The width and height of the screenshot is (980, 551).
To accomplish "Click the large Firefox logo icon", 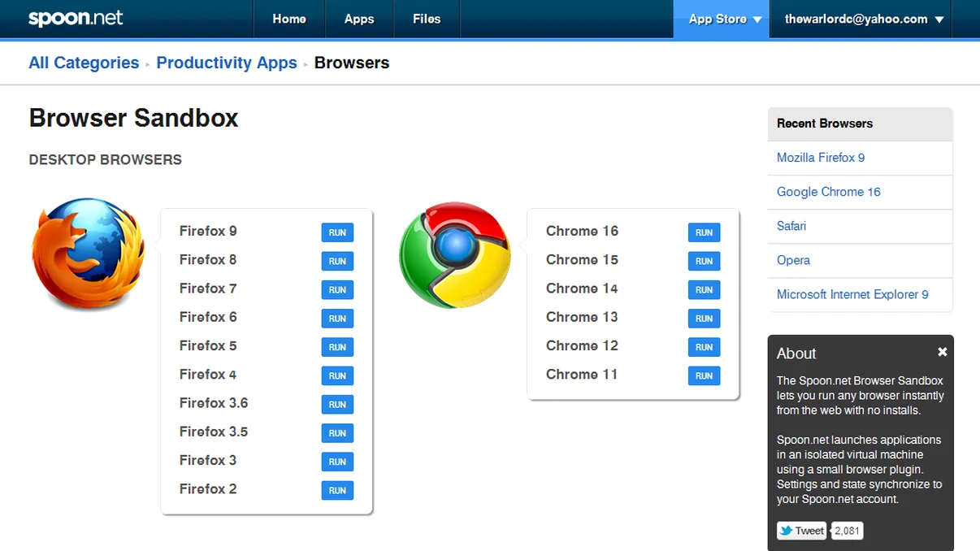I will point(89,254).
